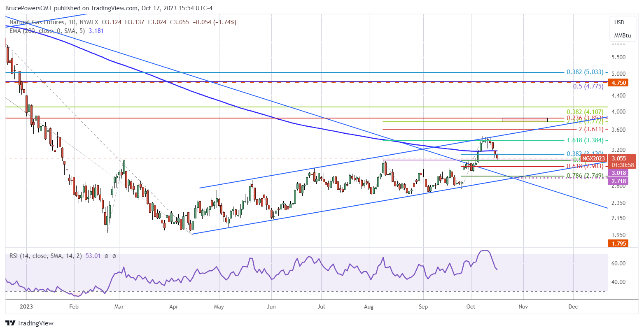Click the Sep label on time axis

click(x=423, y=306)
